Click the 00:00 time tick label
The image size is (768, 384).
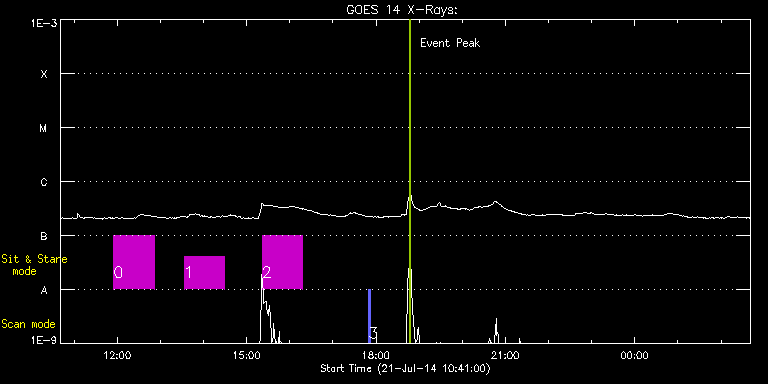[634, 356]
